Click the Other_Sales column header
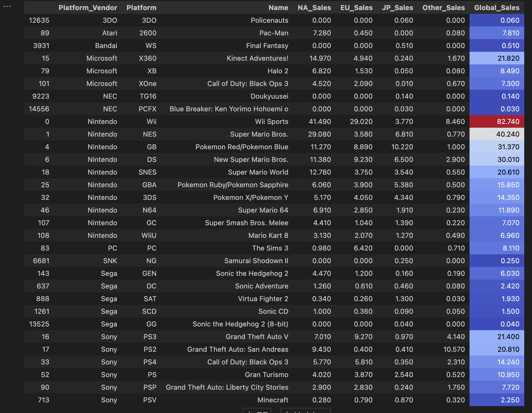This screenshot has width=532, height=413. [x=444, y=8]
